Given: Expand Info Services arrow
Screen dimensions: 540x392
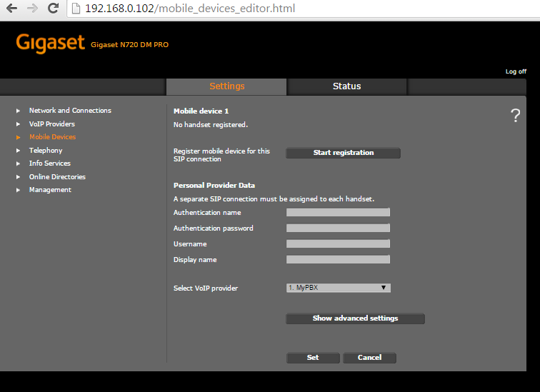Looking at the screenshot, I should click(x=19, y=164).
